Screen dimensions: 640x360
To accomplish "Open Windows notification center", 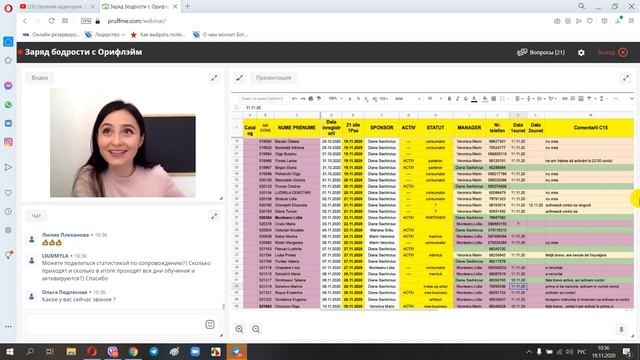I will click(627, 351).
